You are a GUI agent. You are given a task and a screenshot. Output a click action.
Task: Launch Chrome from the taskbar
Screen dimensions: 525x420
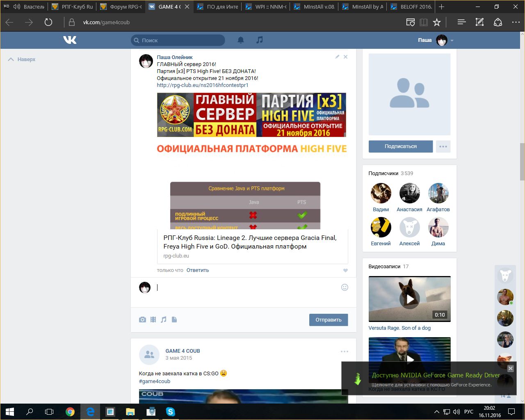[x=70, y=412]
